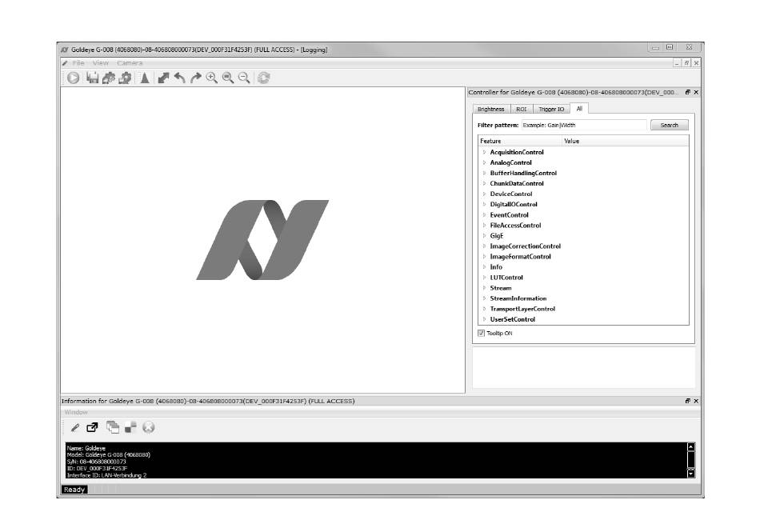
Task: Click the tile windows checkered icon
Action: tap(130, 427)
